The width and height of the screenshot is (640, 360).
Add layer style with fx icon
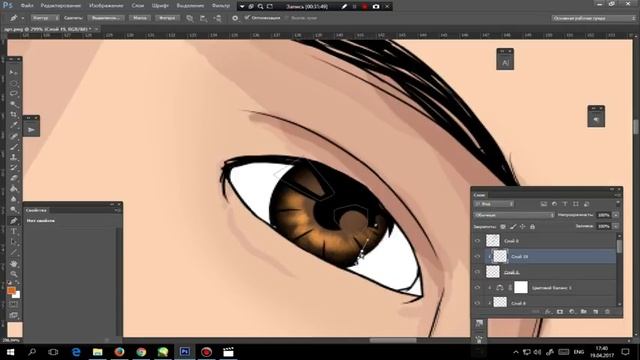tap(548, 311)
